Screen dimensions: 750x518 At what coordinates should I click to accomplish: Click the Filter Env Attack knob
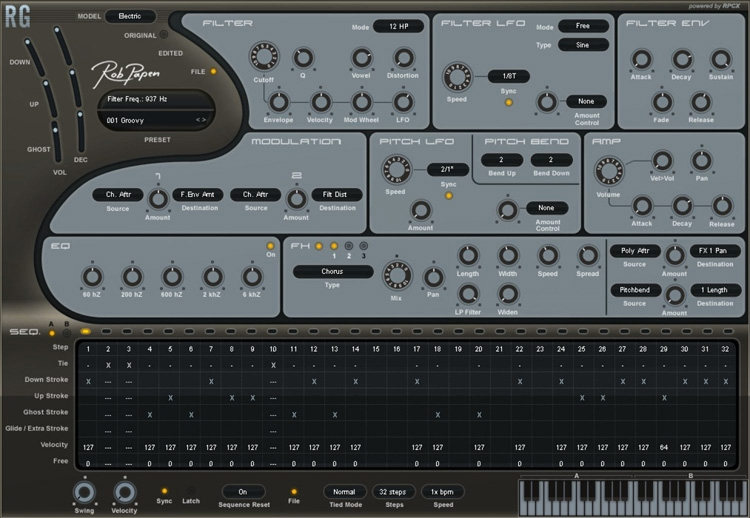641,60
